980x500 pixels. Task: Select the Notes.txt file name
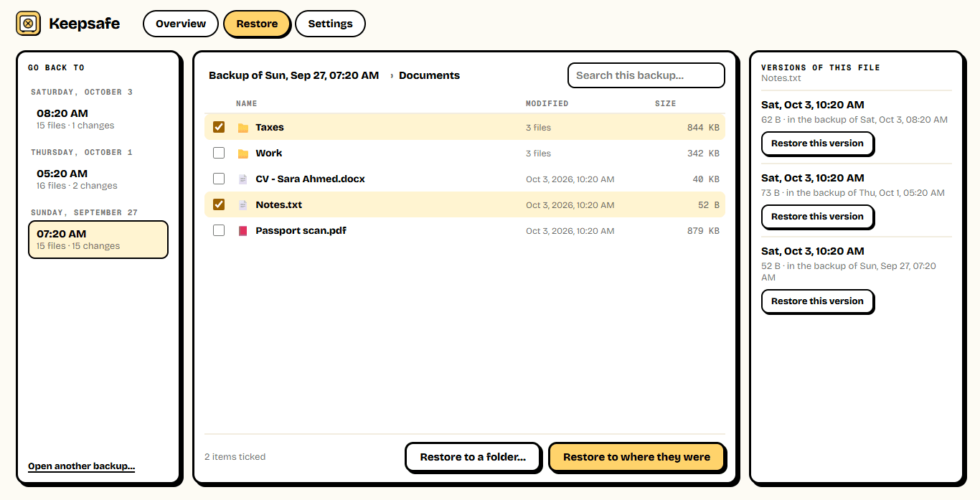(279, 205)
